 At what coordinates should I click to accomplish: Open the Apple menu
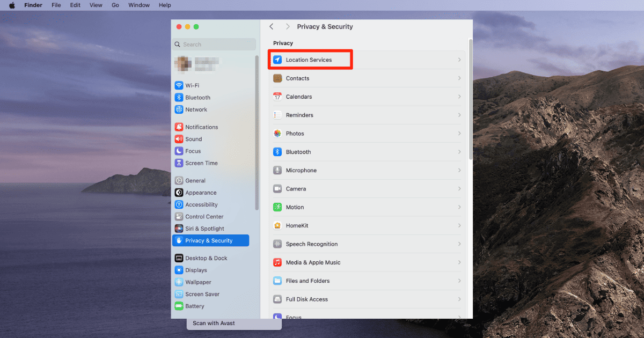point(12,5)
